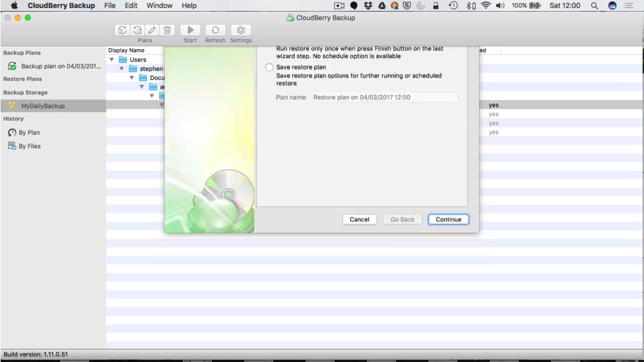Collapse the Users tree node
This screenshot has width=644, height=362.
112,60
